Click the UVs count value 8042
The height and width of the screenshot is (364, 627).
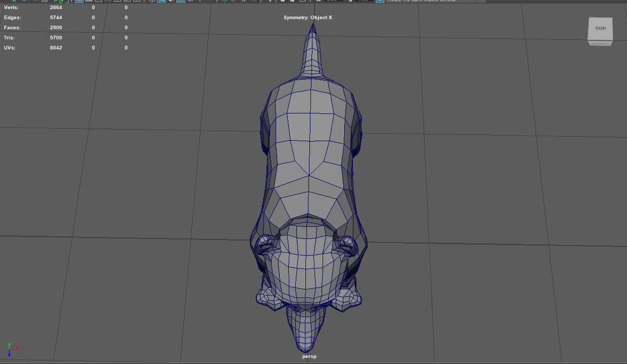(56, 48)
